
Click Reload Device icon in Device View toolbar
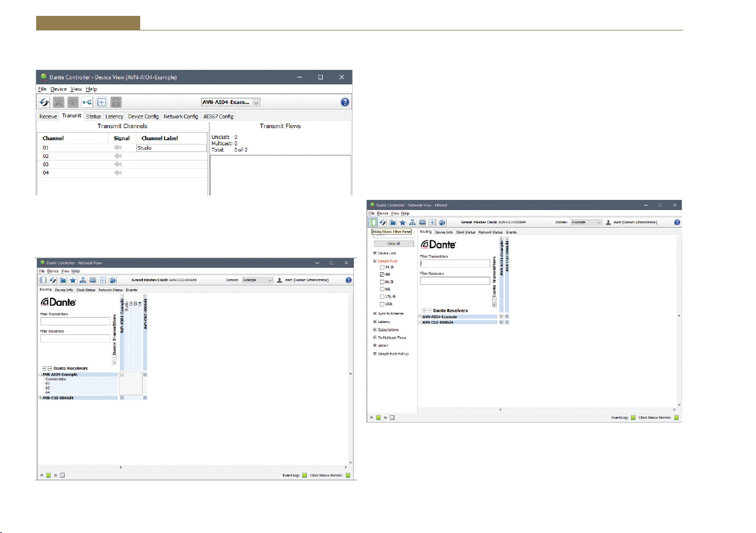[x=44, y=102]
